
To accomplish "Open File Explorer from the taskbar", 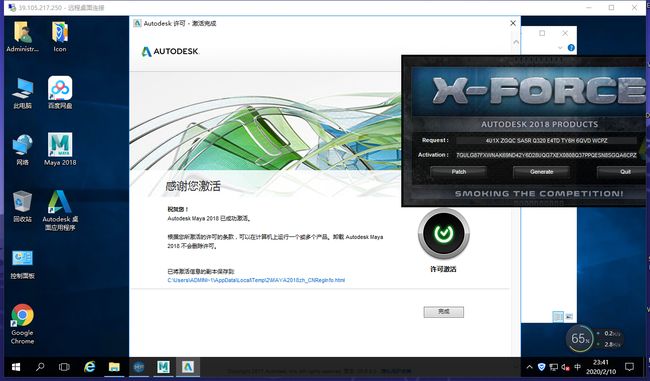I will 114,367.
